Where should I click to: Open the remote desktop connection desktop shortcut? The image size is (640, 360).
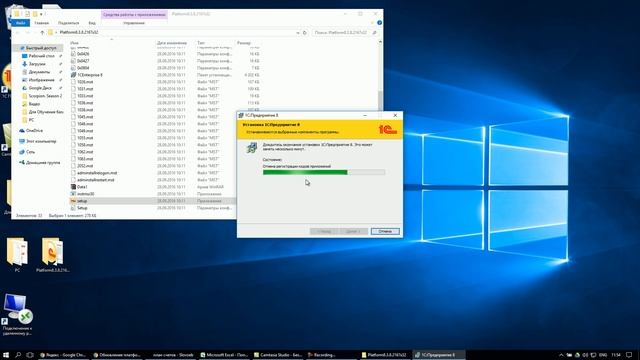coord(17,314)
